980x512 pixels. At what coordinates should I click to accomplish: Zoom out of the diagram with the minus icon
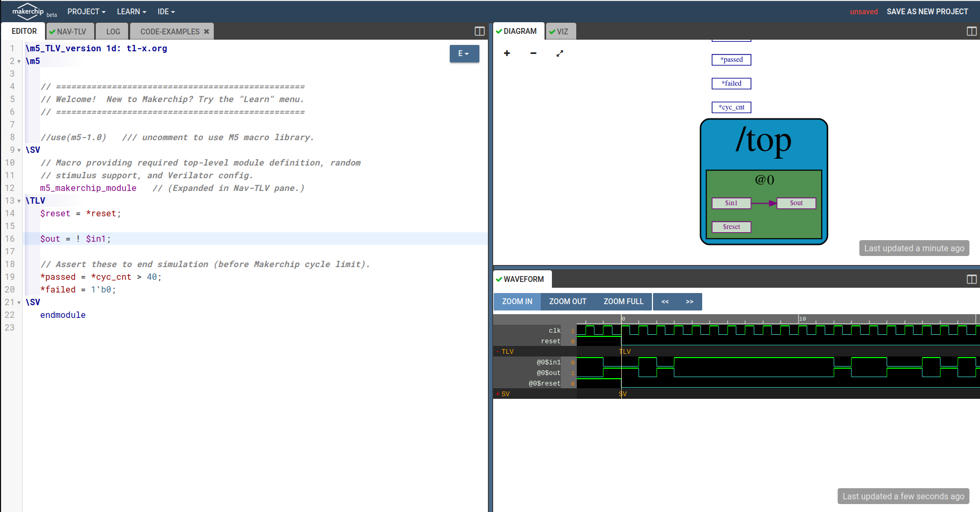point(533,53)
